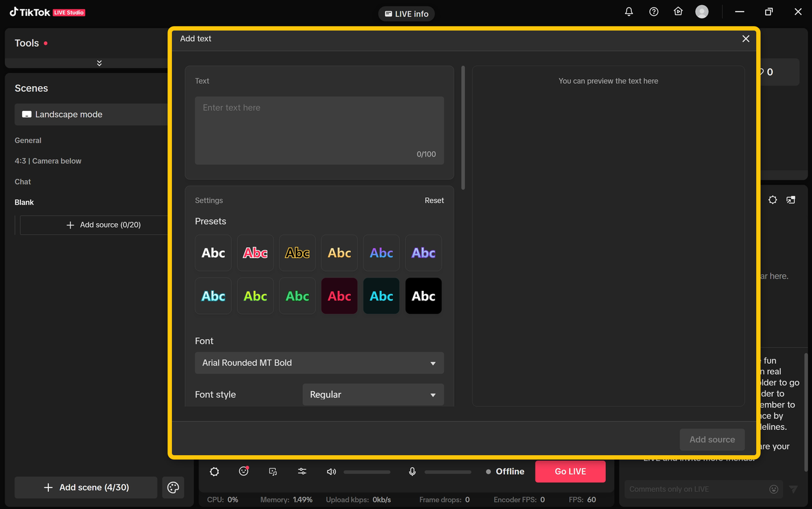This screenshot has height=509, width=812.
Task: Mute the speaker volume icon
Action: 331,472
